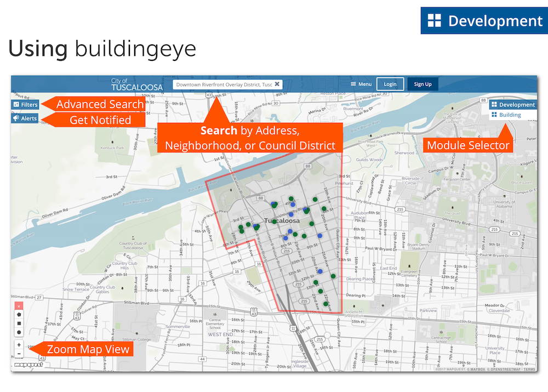548x392 pixels.
Task: Zoom out the map with minus
Action: (x=19, y=354)
